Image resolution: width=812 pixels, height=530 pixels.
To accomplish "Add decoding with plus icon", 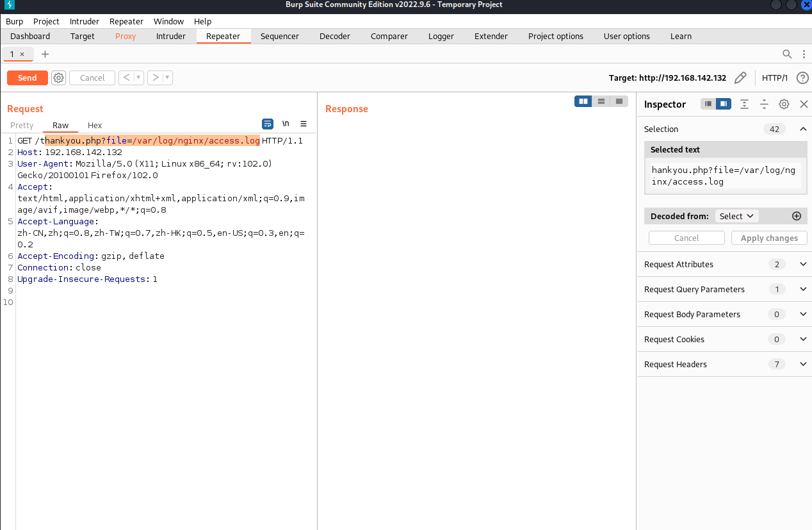I will 797,216.
